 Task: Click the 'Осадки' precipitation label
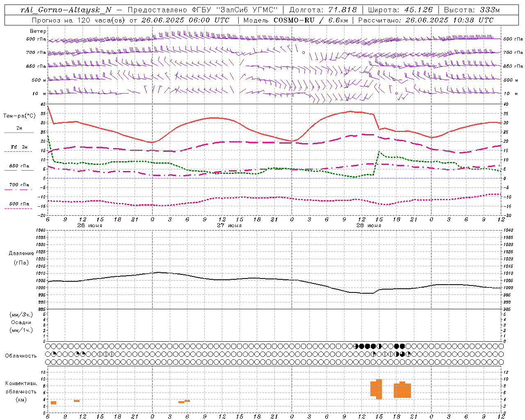21,322
